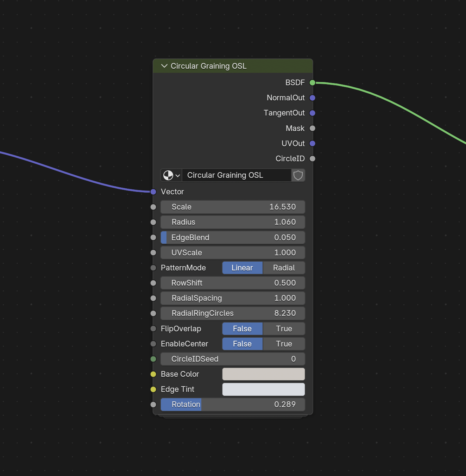Open the node group browse dropdown
The image size is (466, 476).
coord(171,175)
